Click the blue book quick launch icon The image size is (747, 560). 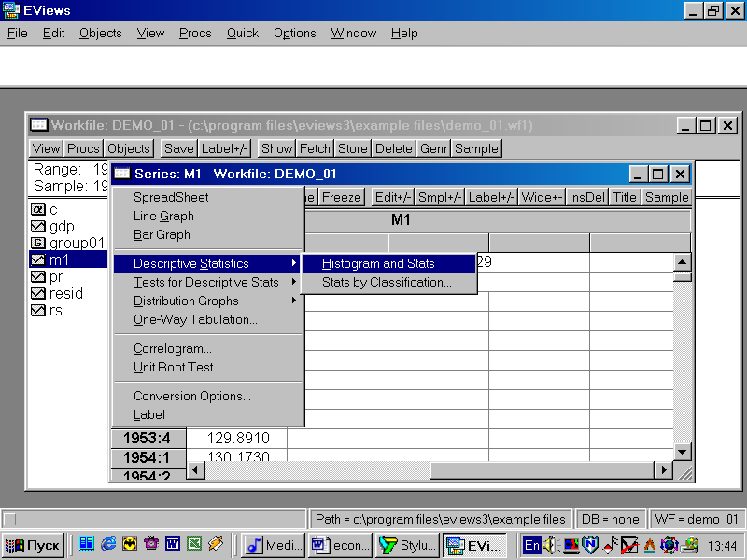coord(87,543)
